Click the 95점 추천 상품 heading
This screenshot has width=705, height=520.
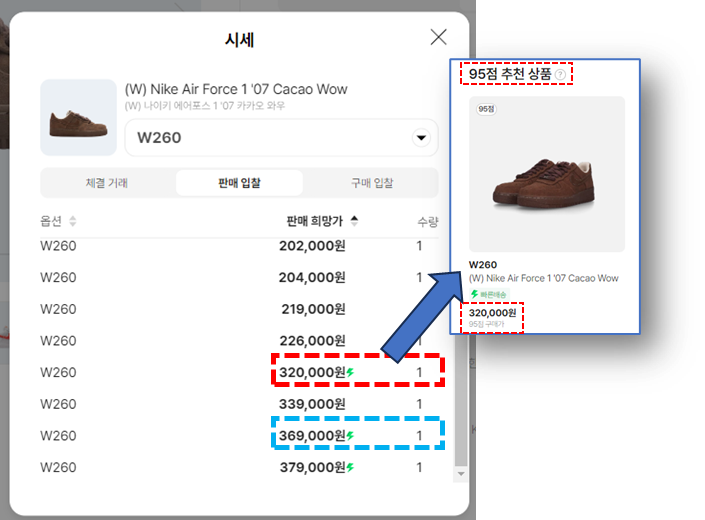[x=510, y=74]
